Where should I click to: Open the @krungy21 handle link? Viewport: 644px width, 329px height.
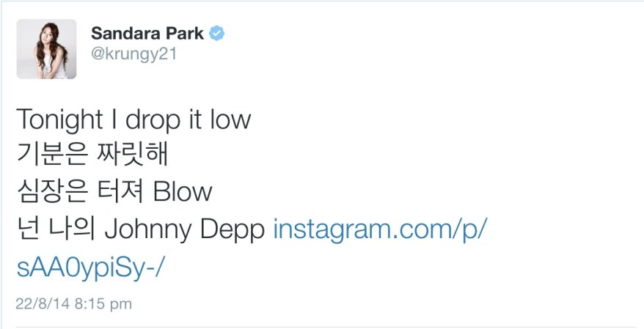133,54
